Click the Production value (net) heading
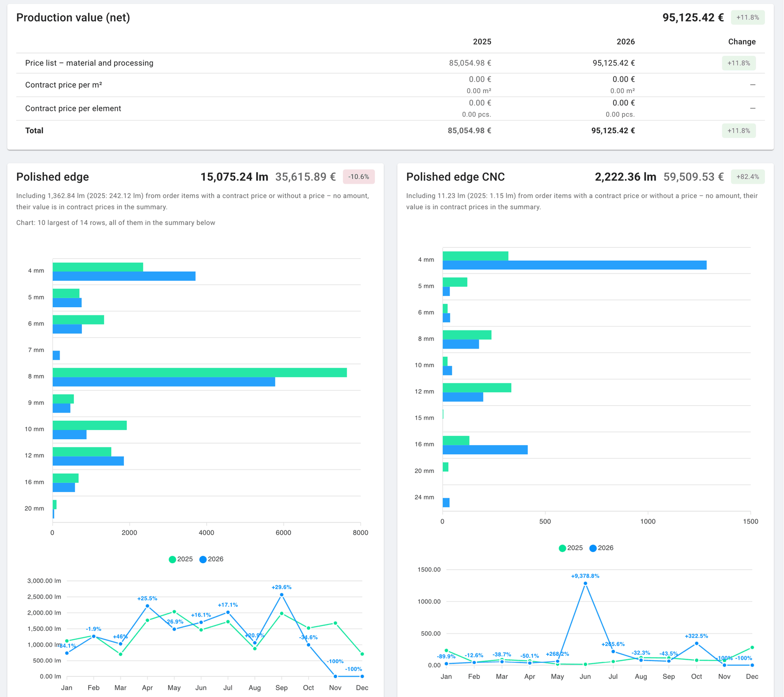The height and width of the screenshot is (697, 784). point(73,18)
